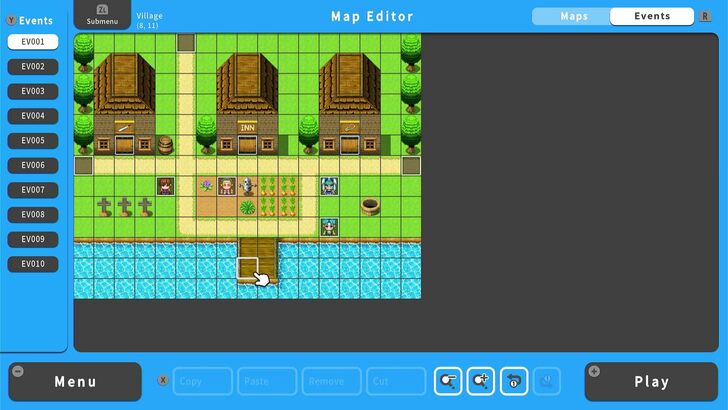728x410 pixels.
Task: Select the scarecrow tile in the garden
Action: (247, 186)
